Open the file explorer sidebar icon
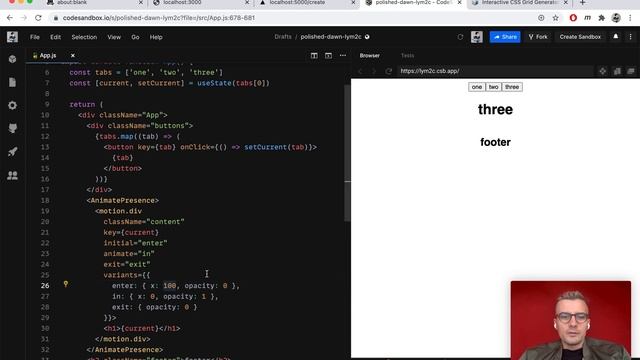Screen dimensions: 640x360 click(13, 82)
